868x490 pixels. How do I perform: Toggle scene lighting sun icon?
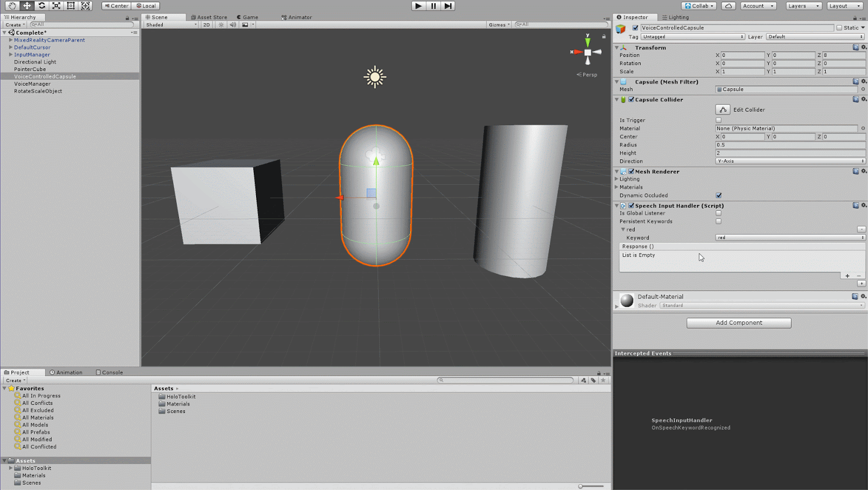coord(221,25)
